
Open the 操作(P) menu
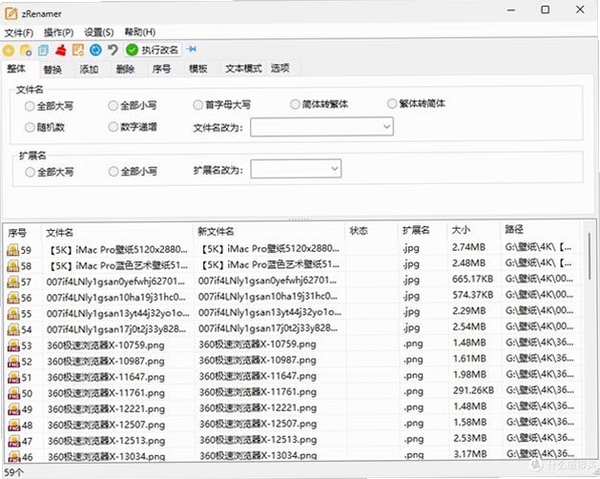coord(59,33)
